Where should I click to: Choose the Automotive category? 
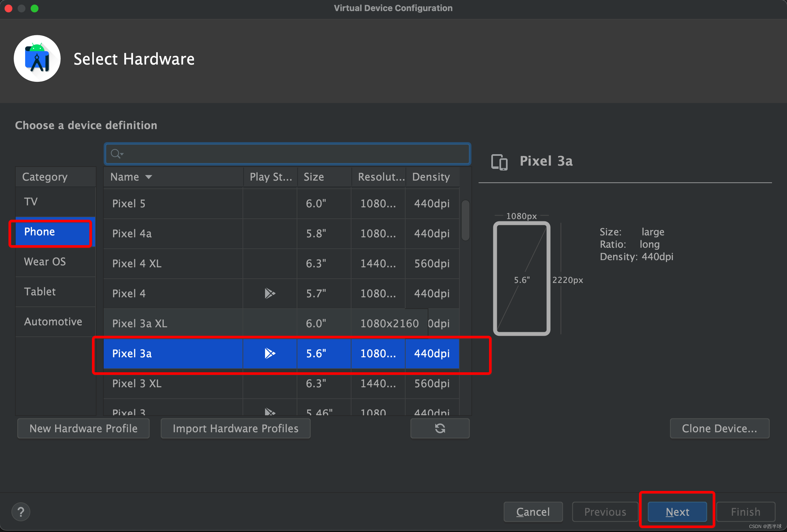tap(53, 321)
